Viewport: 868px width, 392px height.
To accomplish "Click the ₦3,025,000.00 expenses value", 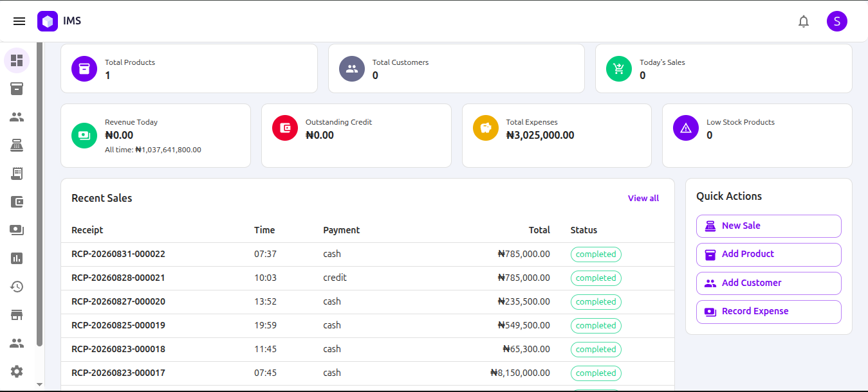I will (x=540, y=136).
